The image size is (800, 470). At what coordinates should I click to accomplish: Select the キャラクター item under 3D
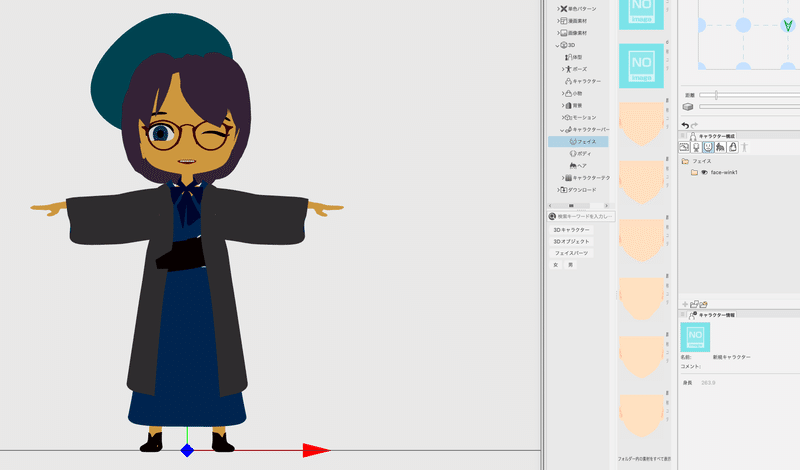(x=583, y=81)
